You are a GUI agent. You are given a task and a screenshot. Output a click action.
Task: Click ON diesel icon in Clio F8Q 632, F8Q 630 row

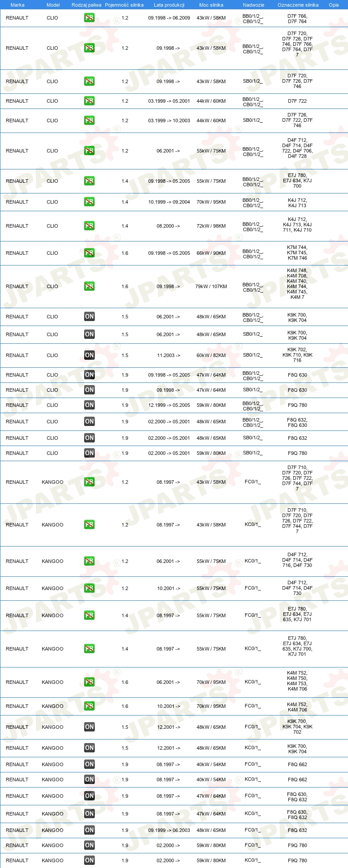pos(89,422)
